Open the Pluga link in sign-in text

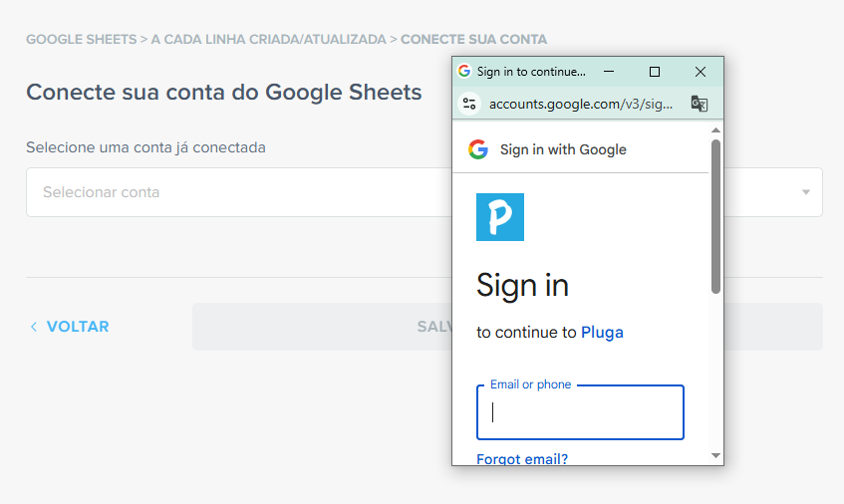click(602, 333)
